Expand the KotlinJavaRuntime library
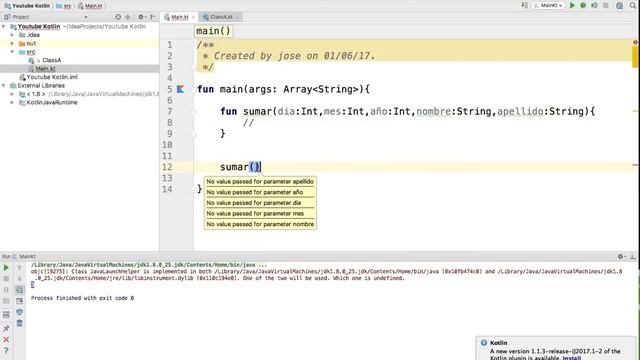 (x=12, y=102)
